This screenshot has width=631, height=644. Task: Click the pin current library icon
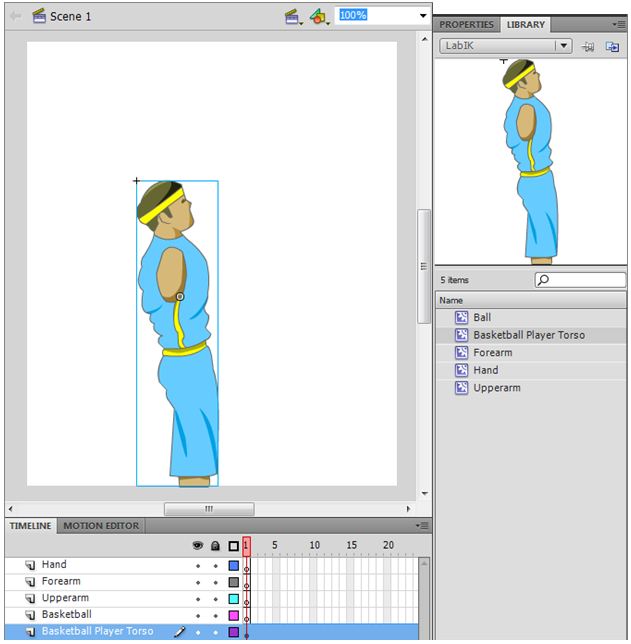588,46
